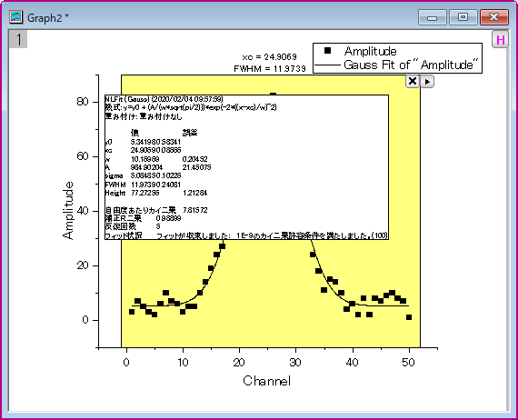The height and width of the screenshot is (420, 518).
Task: Click the Height row in results table
Action: (x=156, y=193)
